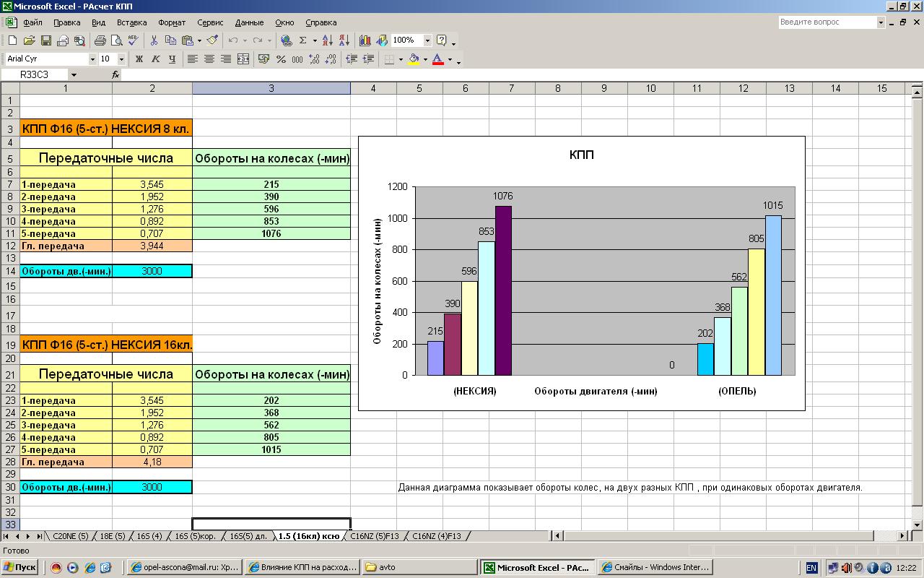Image resolution: width=924 pixels, height=578 pixels.
Task: Click the Format Painter brush
Action: pos(212,40)
